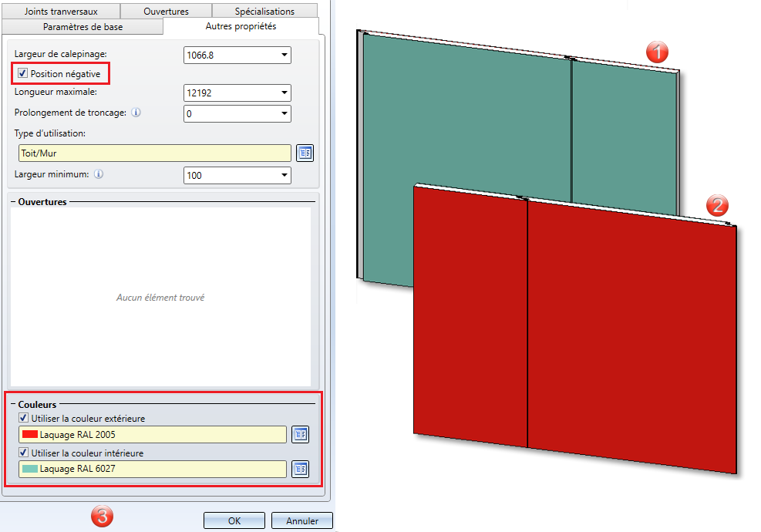Toggle Utiliser la couleur intérieure checkbox
This screenshot has width=761, height=532.
tap(23, 453)
